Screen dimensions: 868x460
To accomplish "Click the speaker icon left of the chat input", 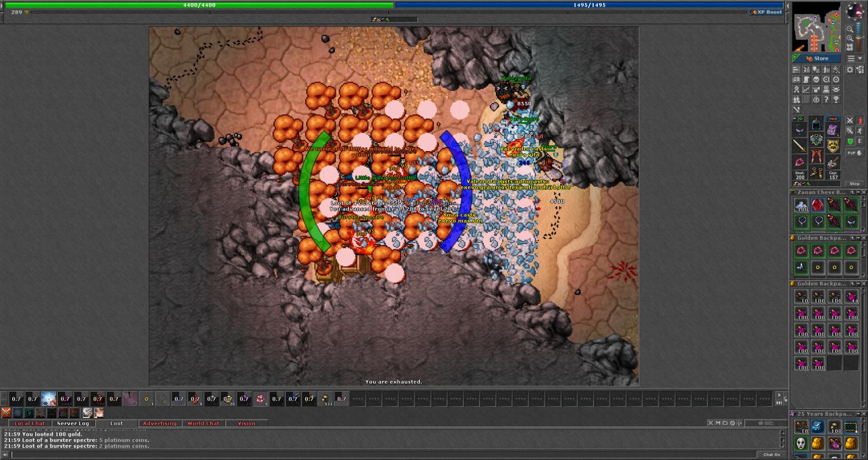I will click(6, 454).
